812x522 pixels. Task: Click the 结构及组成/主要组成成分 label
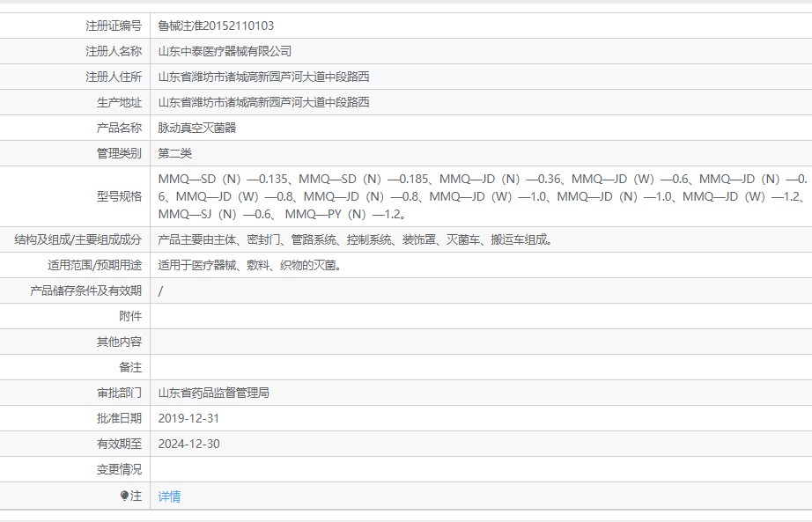(x=78, y=239)
